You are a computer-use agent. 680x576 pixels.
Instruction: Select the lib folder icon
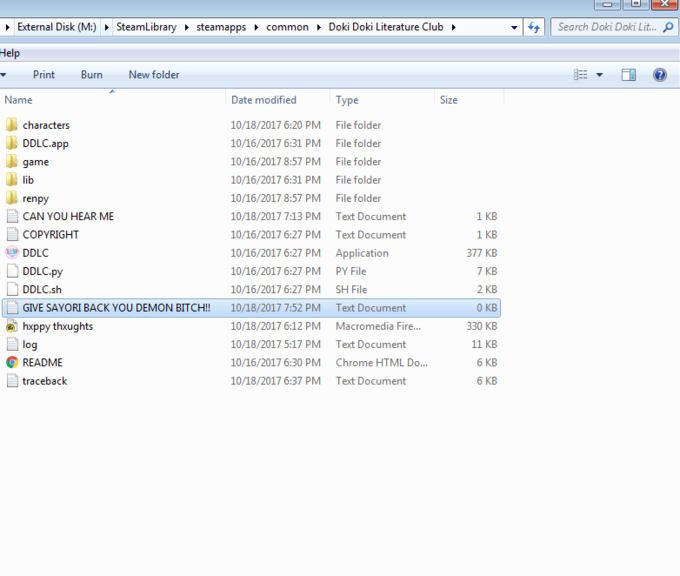[x=12, y=180]
